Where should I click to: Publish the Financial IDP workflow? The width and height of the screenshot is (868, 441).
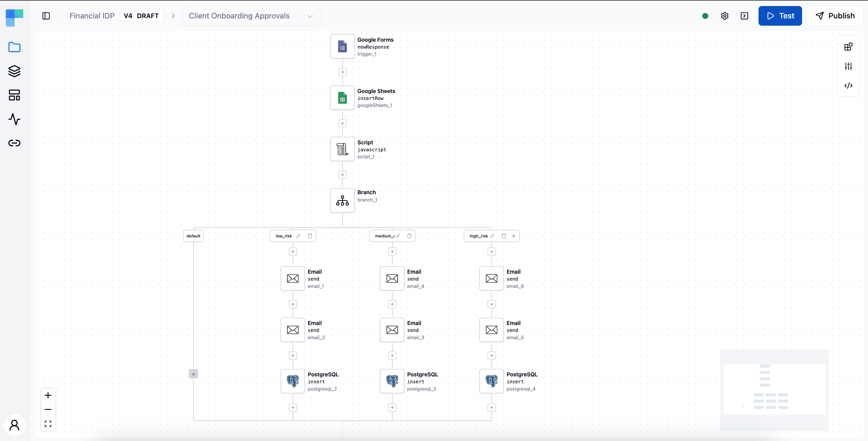coord(835,16)
